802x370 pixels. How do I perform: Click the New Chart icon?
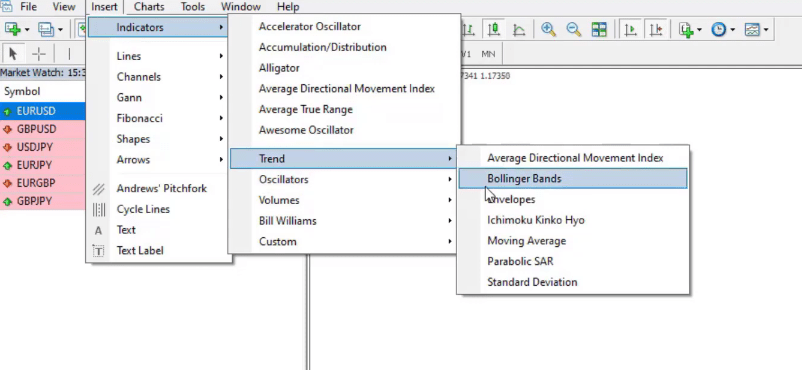click(13, 29)
